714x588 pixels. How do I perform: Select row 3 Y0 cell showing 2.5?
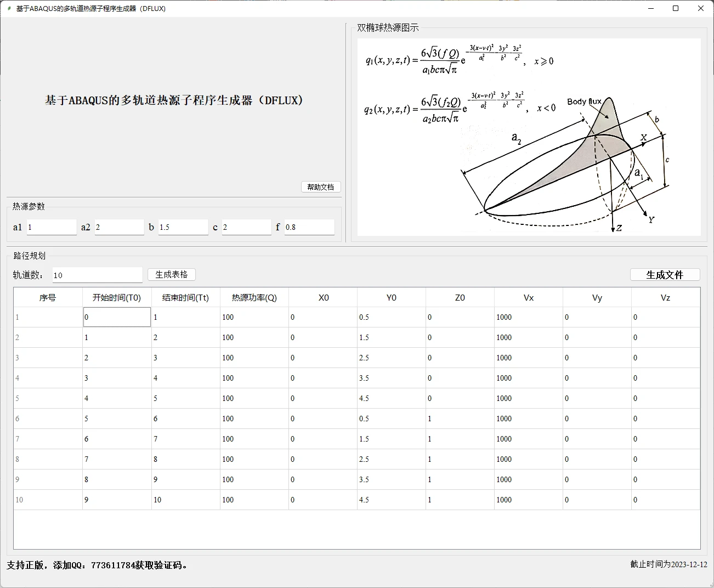pyautogui.click(x=392, y=358)
